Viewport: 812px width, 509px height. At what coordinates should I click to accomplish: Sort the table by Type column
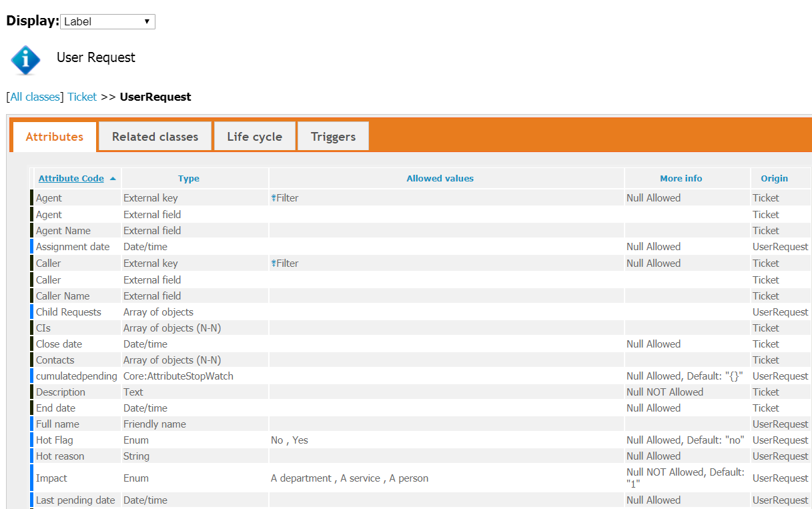189,179
